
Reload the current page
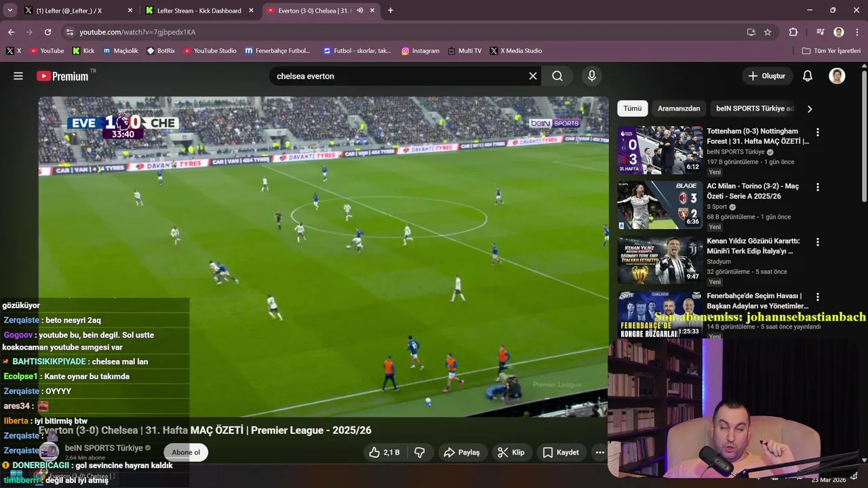(x=47, y=32)
